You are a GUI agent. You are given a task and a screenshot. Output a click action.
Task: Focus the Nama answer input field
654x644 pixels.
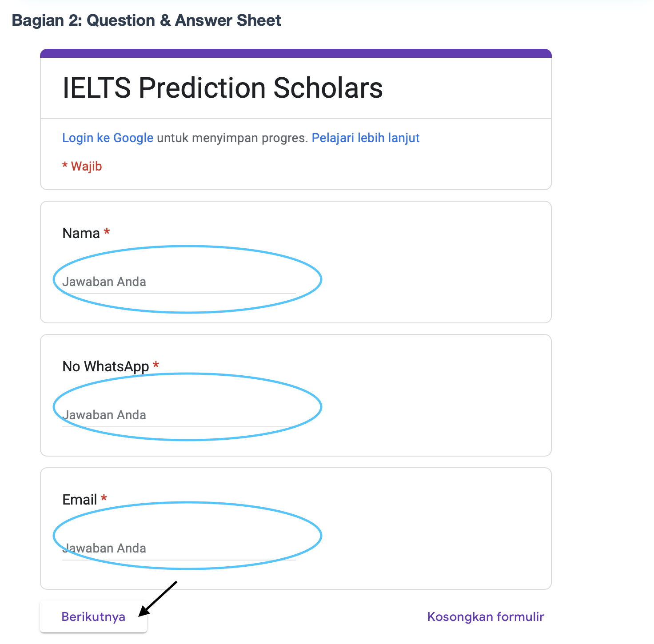[x=179, y=282]
